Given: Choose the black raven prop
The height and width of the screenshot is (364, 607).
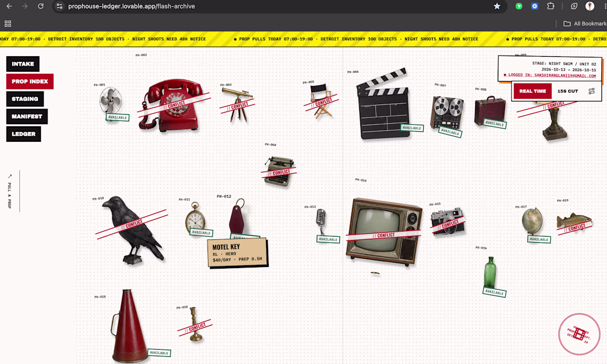Looking at the screenshot, I should 133,230.
